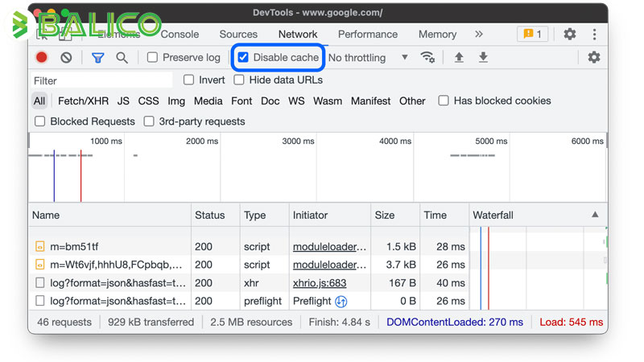Viewport: 644px width, 362px height.
Task: Sort by Status column header
Action: (216, 215)
